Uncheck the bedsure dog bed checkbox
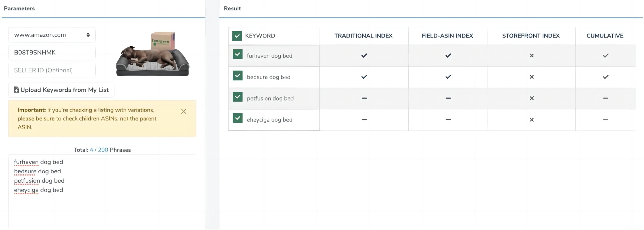Image resolution: width=644 pixels, height=230 pixels. pyautogui.click(x=238, y=76)
